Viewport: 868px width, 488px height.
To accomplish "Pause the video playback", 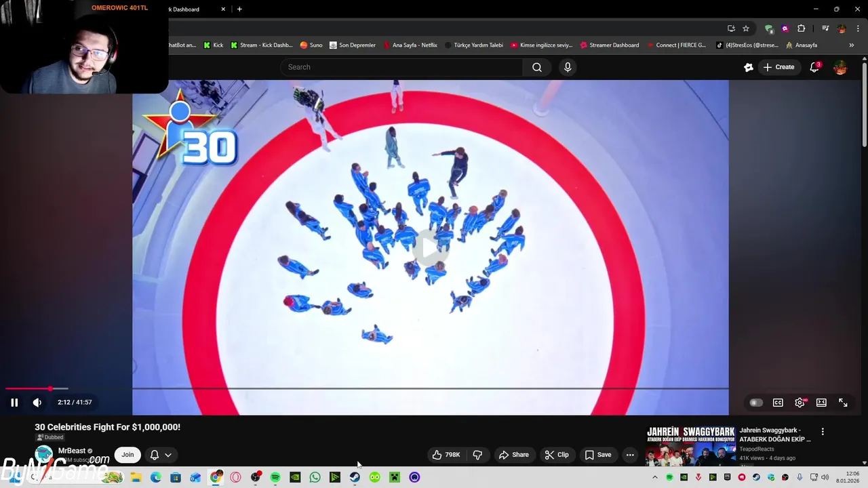I will (x=14, y=402).
